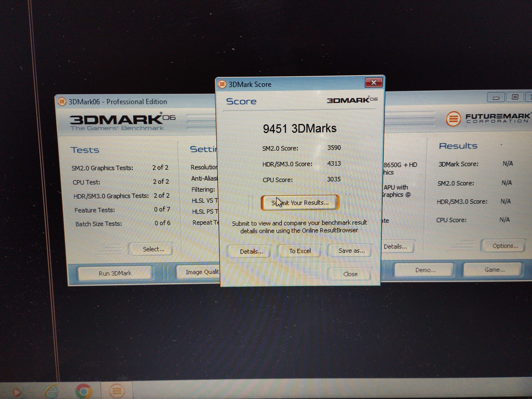Screen dimensions: 532x399
Task: Click the 3DMark06 logo in score dialog
Action: [352, 100]
